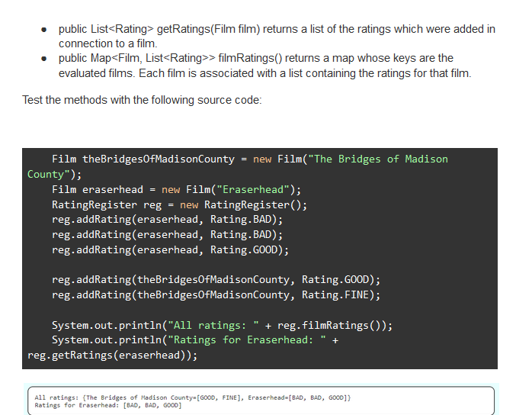532x415 pixels.
Task: Click code line 'Film eraserhead = new Film("Eraserhead");'
Action: pos(176,189)
